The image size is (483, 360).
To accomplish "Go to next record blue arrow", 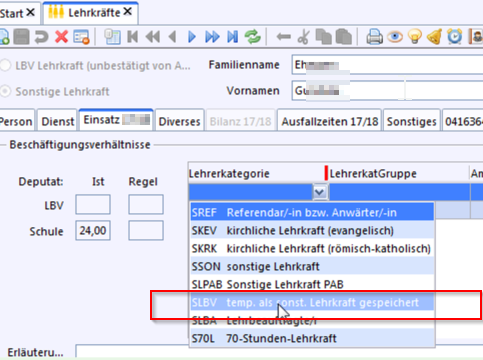I will click(x=192, y=37).
